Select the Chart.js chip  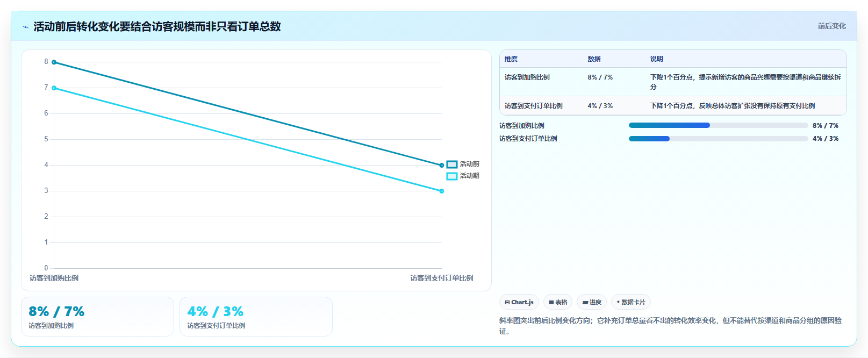coord(519,302)
